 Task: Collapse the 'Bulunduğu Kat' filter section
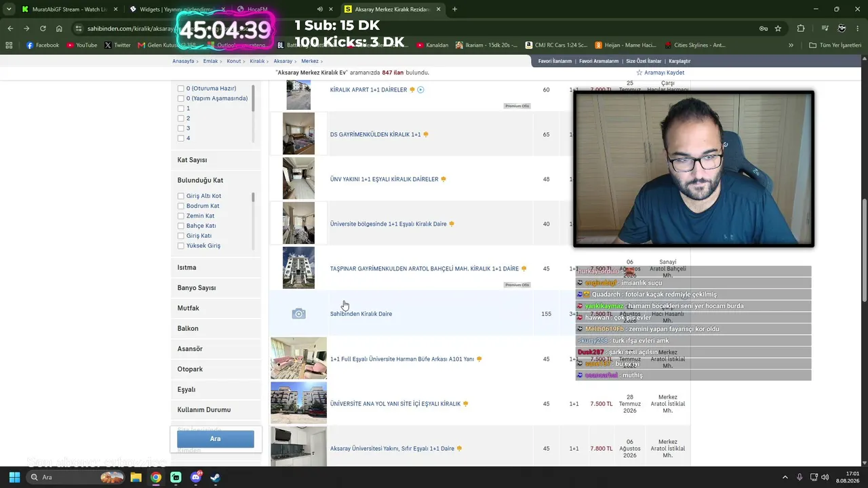pyautogui.click(x=216, y=180)
